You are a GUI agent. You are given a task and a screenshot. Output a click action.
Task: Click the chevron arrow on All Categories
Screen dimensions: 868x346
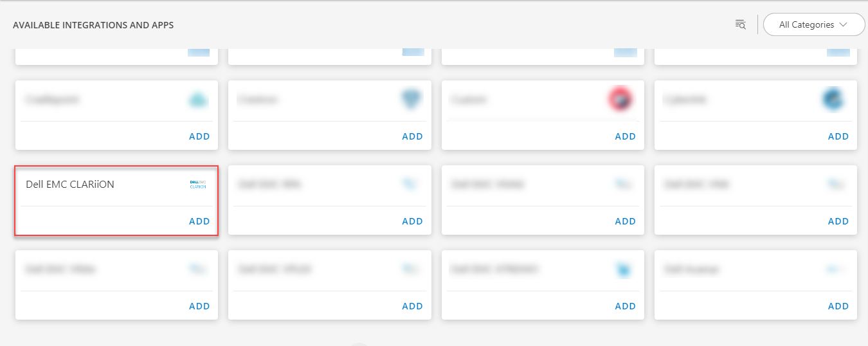(x=843, y=24)
